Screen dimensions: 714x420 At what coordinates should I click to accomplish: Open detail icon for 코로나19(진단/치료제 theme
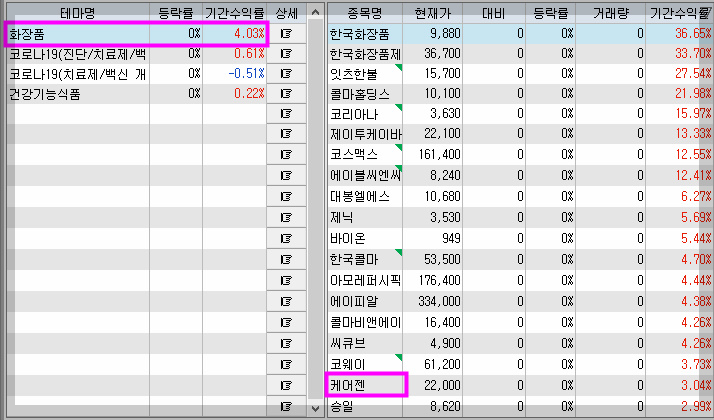click(x=286, y=54)
